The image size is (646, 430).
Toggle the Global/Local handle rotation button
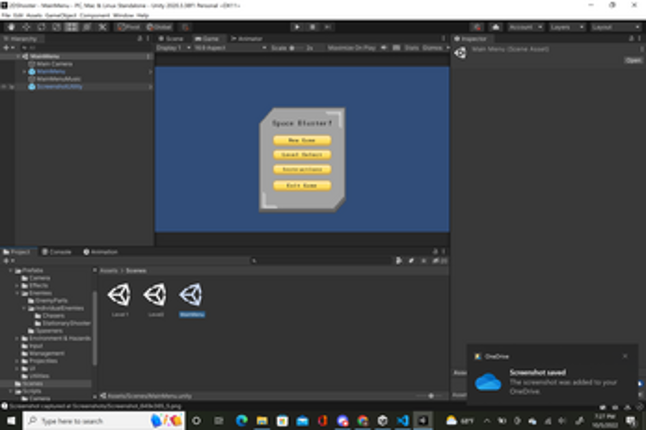(159, 27)
